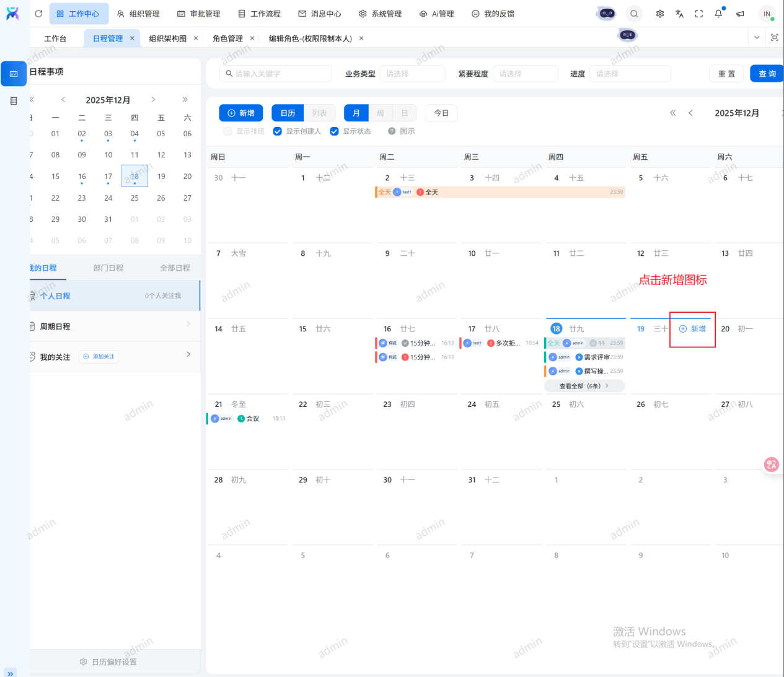Click the 查询 button

coord(767,74)
